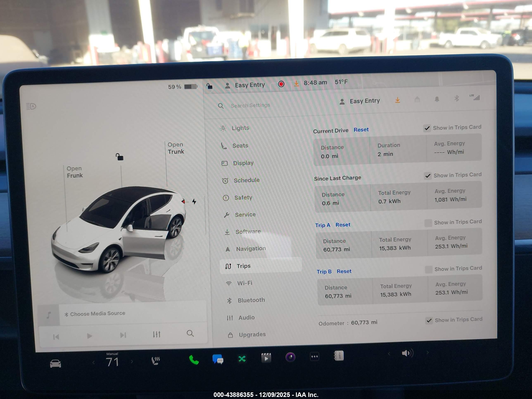Image resolution: width=532 pixels, height=399 pixels.
Task: Open the green Phone app
Action: pyautogui.click(x=194, y=360)
